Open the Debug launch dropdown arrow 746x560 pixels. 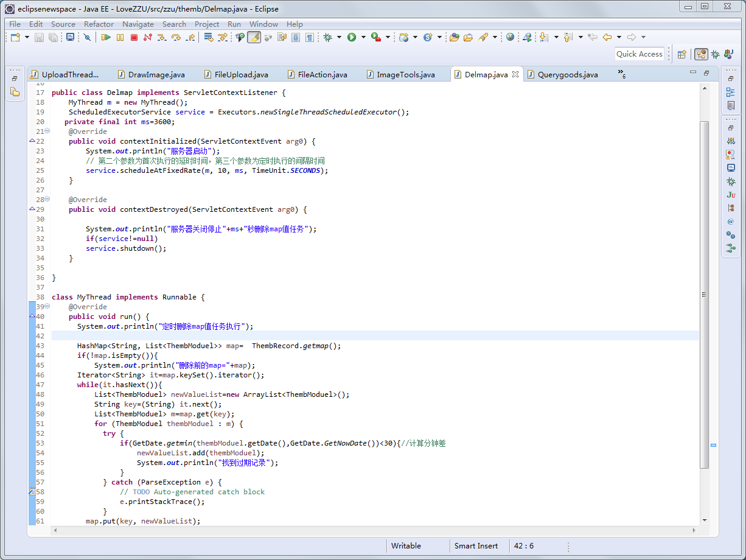pos(339,38)
